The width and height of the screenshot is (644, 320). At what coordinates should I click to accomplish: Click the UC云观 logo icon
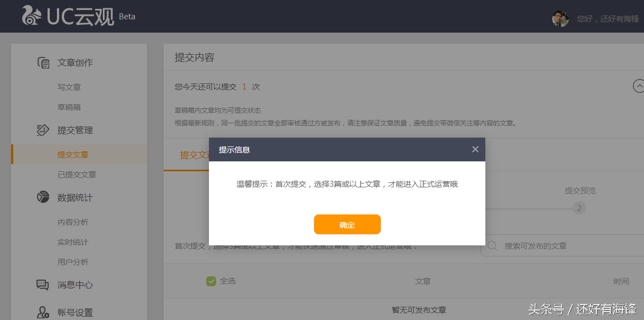point(30,16)
